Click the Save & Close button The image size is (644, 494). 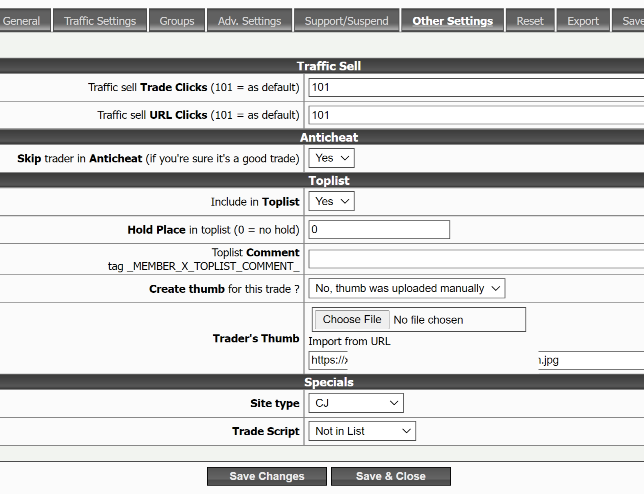click(391, 476)
